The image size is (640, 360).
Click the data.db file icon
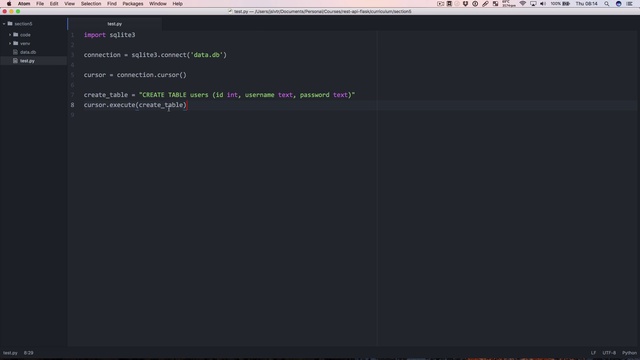[16, 52]
